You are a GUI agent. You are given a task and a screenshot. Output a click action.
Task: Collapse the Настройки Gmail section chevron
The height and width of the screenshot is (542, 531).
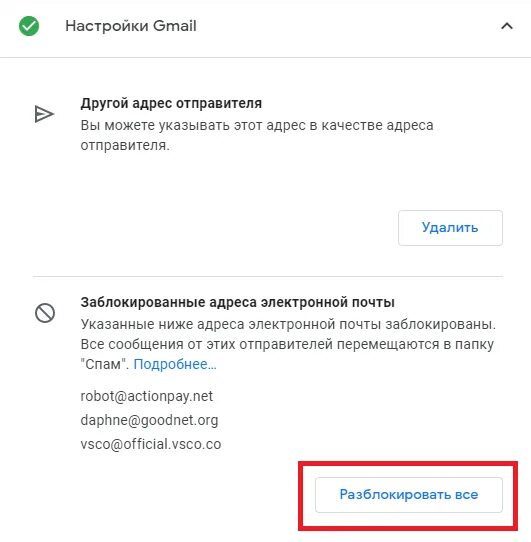507,26
